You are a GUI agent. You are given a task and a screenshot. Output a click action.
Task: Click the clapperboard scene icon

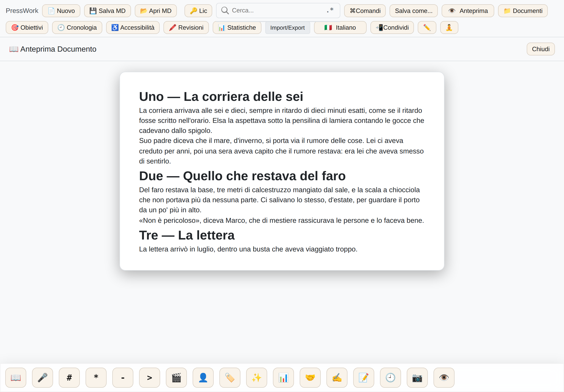[x=176, y=377]
